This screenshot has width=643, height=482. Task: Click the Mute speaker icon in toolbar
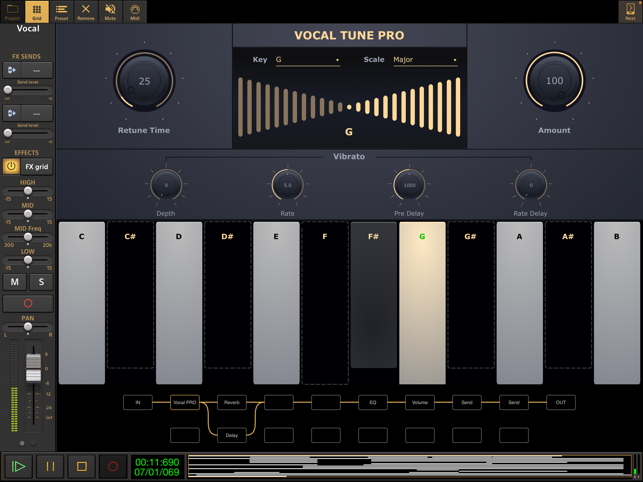[x=110, y=11]
